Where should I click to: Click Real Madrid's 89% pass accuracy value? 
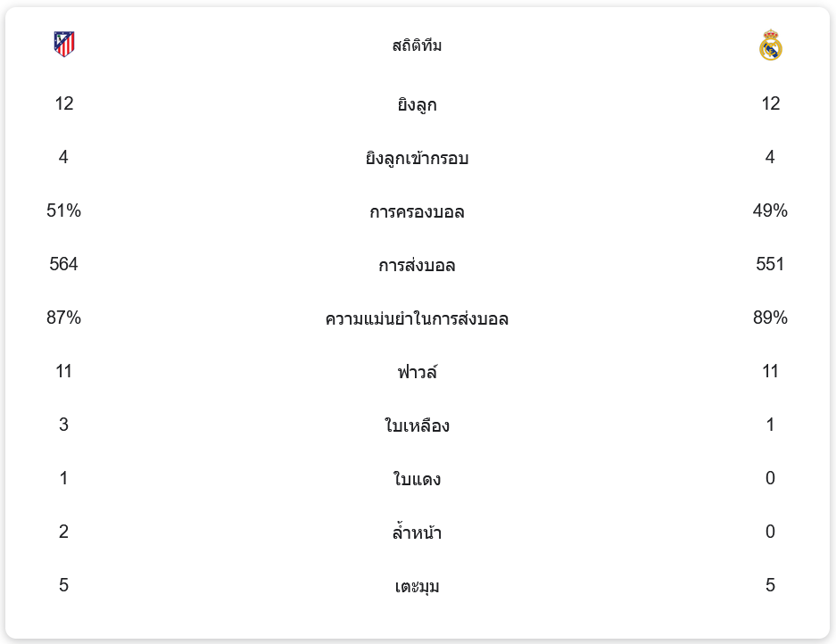point(770,318)
